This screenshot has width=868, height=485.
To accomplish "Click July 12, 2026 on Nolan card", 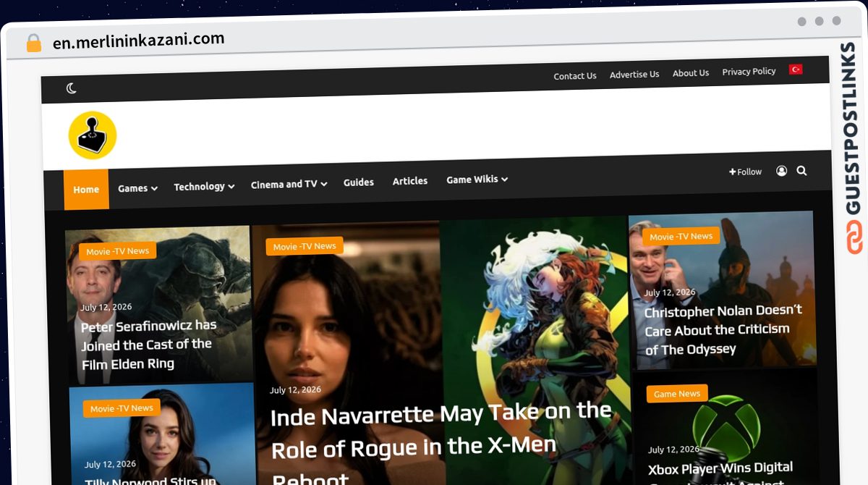I will [670, 292].
